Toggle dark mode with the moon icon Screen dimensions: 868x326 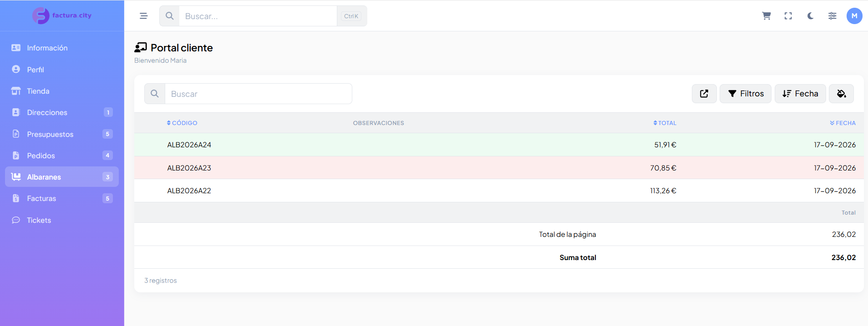pyautogui.click(x=810, y=16)
